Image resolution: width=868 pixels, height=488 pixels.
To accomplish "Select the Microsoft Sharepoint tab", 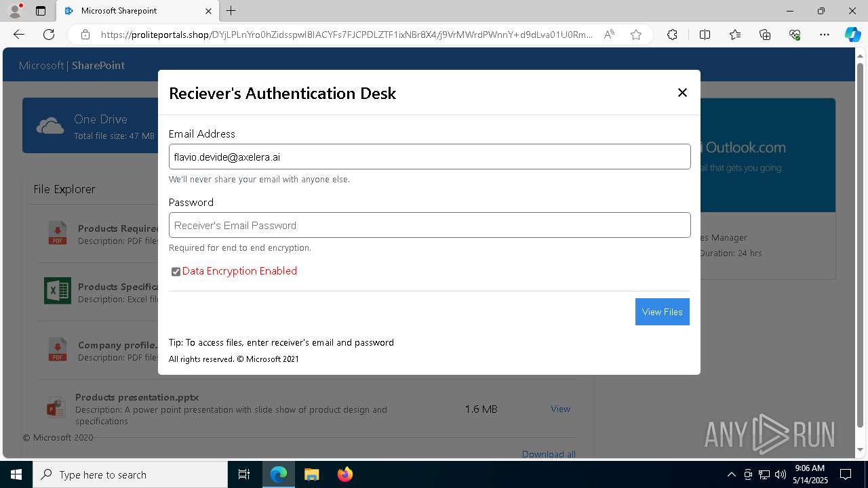I will click(x=136, y=11).
